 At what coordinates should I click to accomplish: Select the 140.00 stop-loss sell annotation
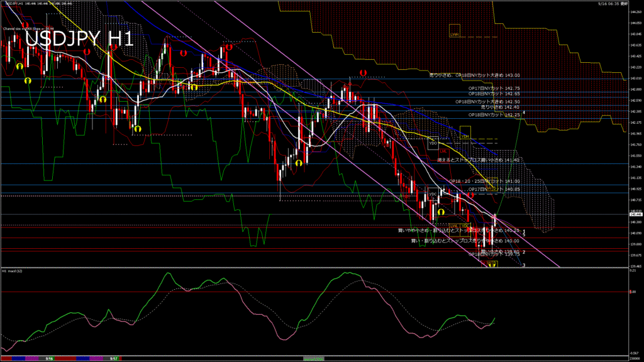(x=465, y=240)
